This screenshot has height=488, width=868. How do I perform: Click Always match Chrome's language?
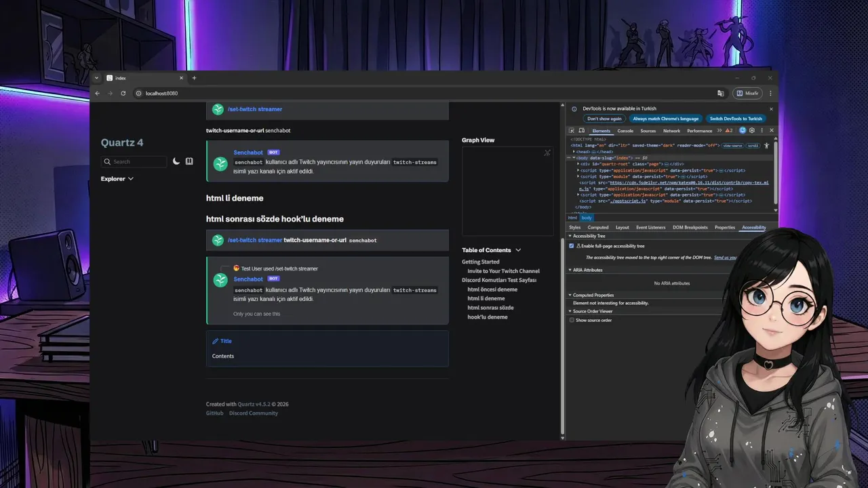click(666, 119)
